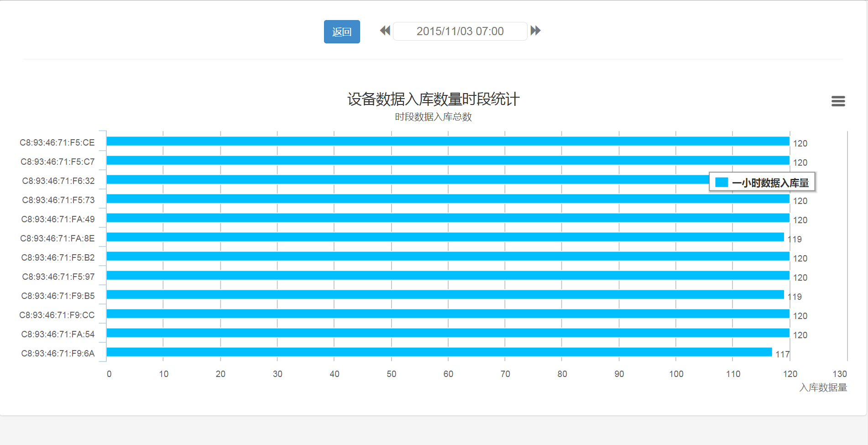Click the blue legend color swatch
This screenshot has width=868, height=445.
point(722,183)
